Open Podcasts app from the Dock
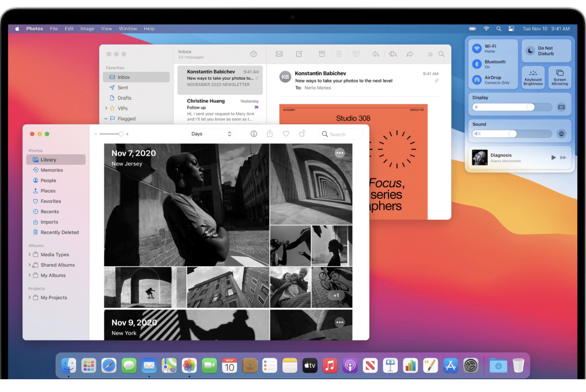The height and width of the screenshot is (392, 586). pos(350,365)
